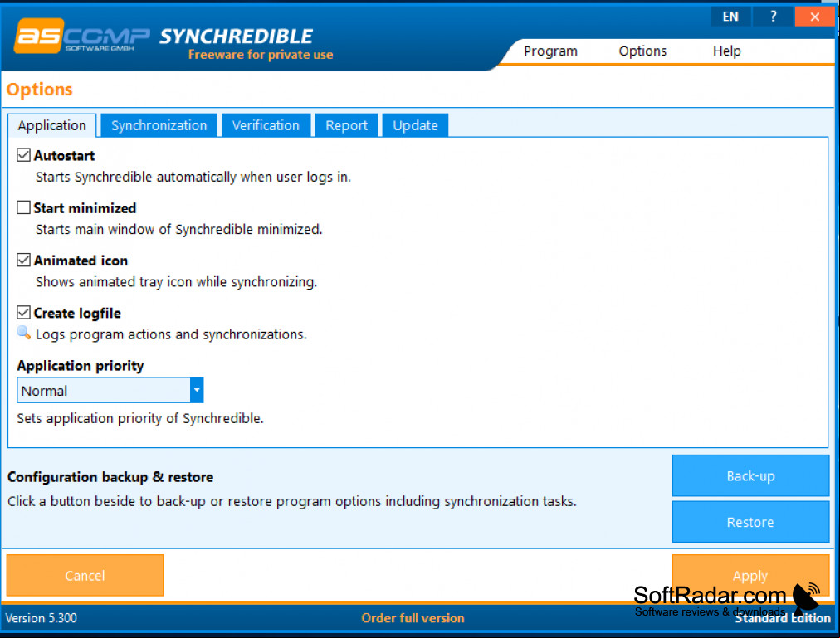Click the Back-up button
Image resolution: width=840 pixels, height=638 pixels.
tap(750, 475)
